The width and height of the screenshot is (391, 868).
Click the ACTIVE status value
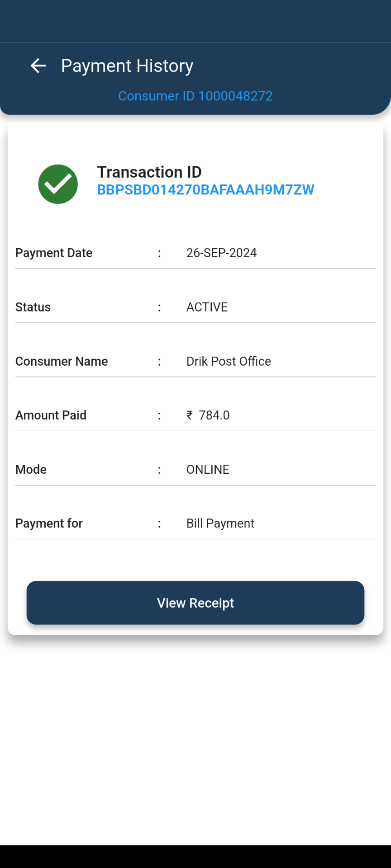coord(207,307)
